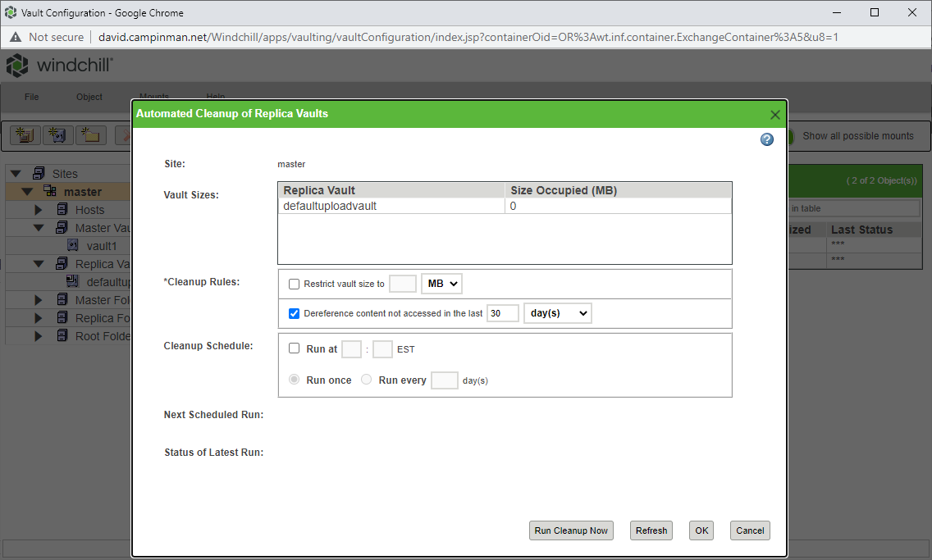Open the day(s) unit dropdown

(x=558, y=313)
